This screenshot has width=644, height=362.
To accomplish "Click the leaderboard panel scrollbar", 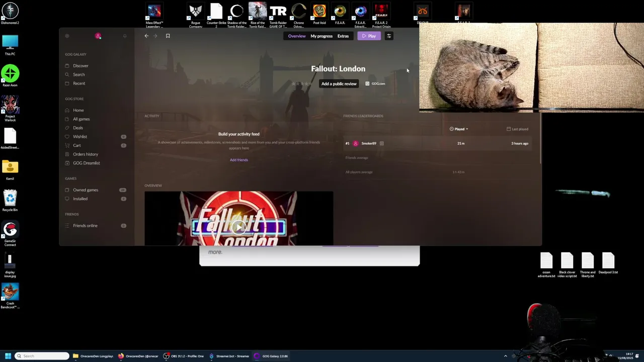I will pos(540,138).
